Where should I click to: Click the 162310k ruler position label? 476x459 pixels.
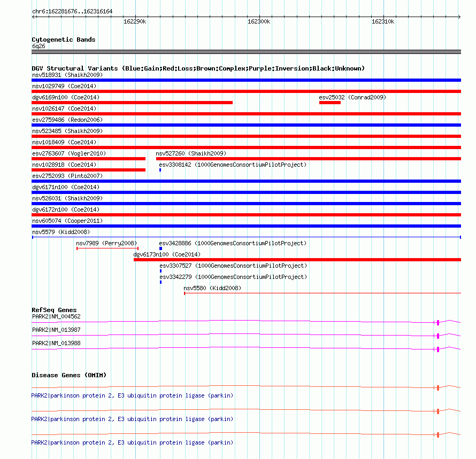point(383,21)
